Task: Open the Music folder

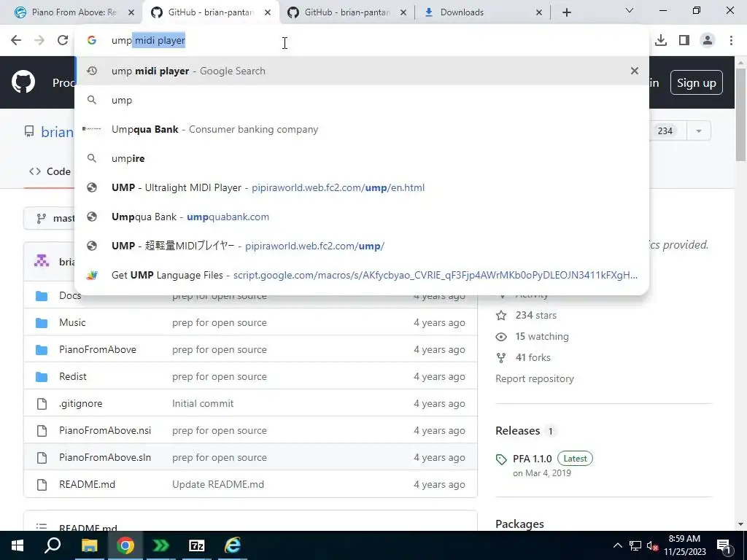Action: point(72,322)
